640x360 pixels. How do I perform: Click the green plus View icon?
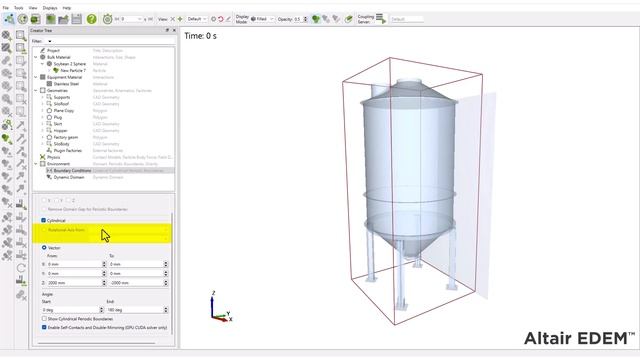tap(180, 19)
